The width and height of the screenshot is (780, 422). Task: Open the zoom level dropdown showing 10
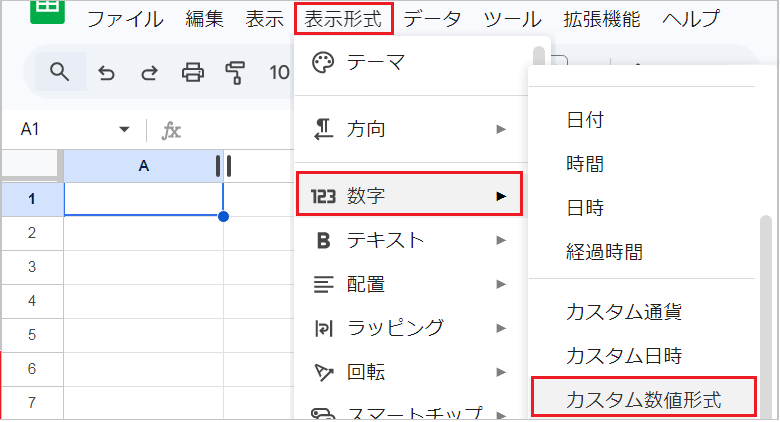[279, 73]
